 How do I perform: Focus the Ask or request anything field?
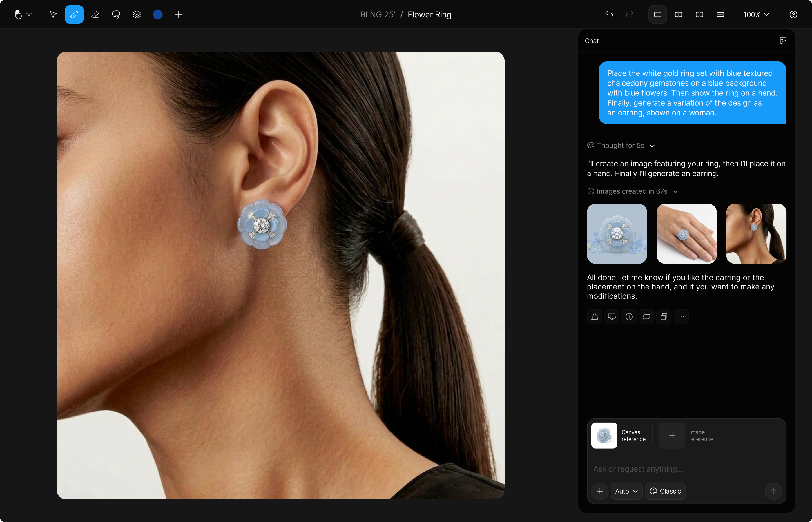click(687, 469)
